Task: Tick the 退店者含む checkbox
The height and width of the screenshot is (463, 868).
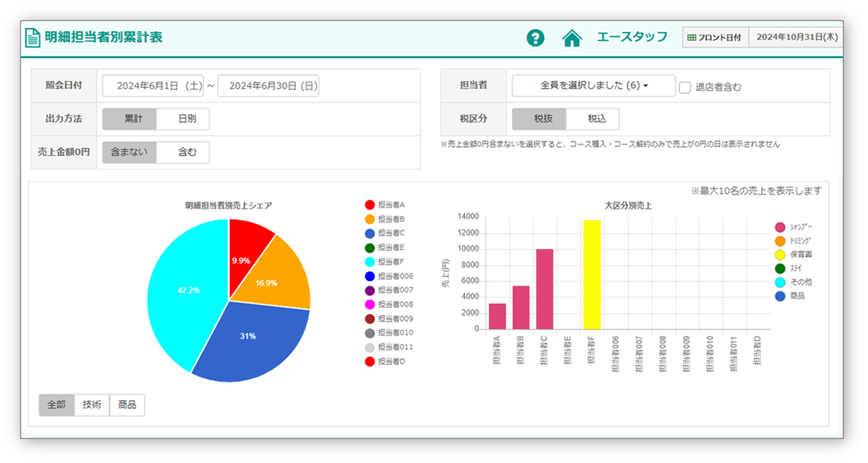Action: pyautogui.click(x=685, y=87)
